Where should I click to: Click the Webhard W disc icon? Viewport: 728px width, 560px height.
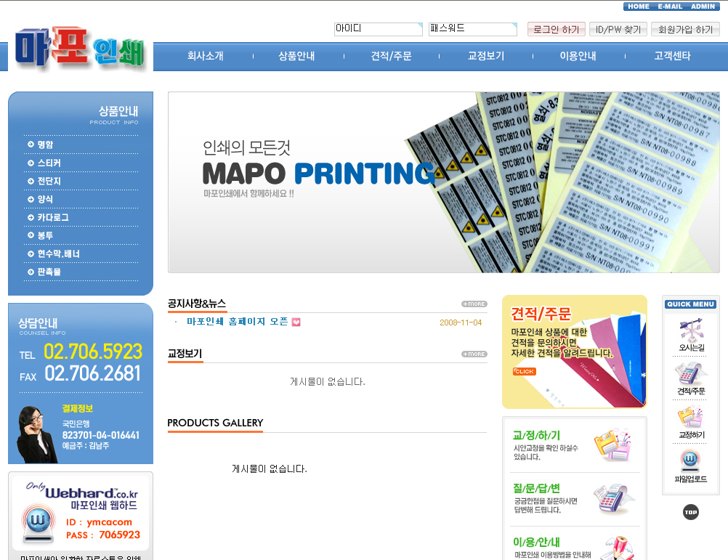38,524
